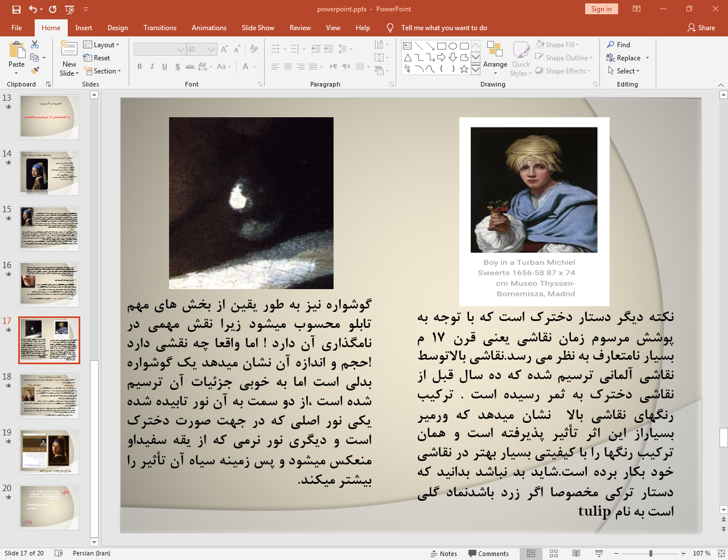Decrease font size with the A-down icon
Viewport: 728px width, 560px height.
pyautogui.click(x=237, y=50)
